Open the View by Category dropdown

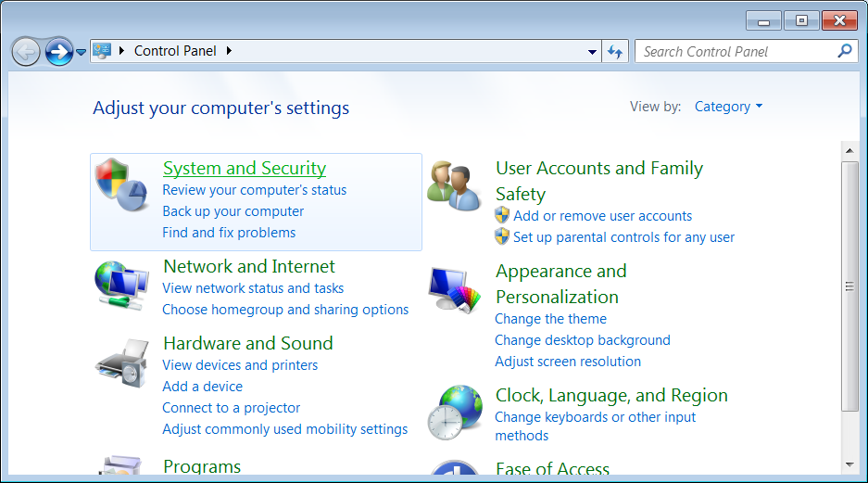728,107
